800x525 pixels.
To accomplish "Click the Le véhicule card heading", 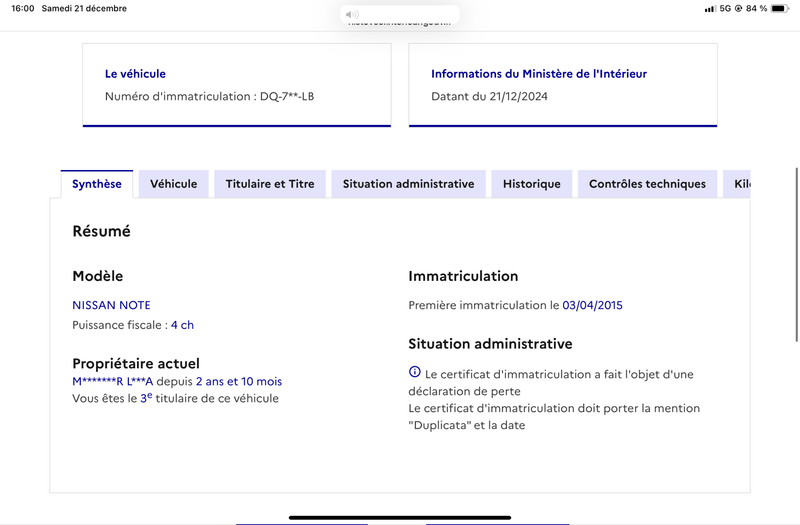I will 135,74.
